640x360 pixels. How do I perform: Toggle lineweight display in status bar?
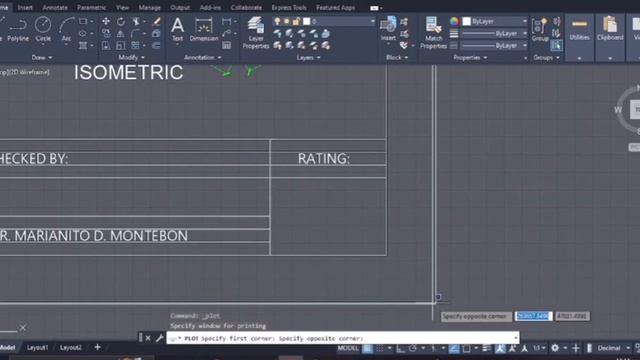pyautogui.click(x=486, y=348)
